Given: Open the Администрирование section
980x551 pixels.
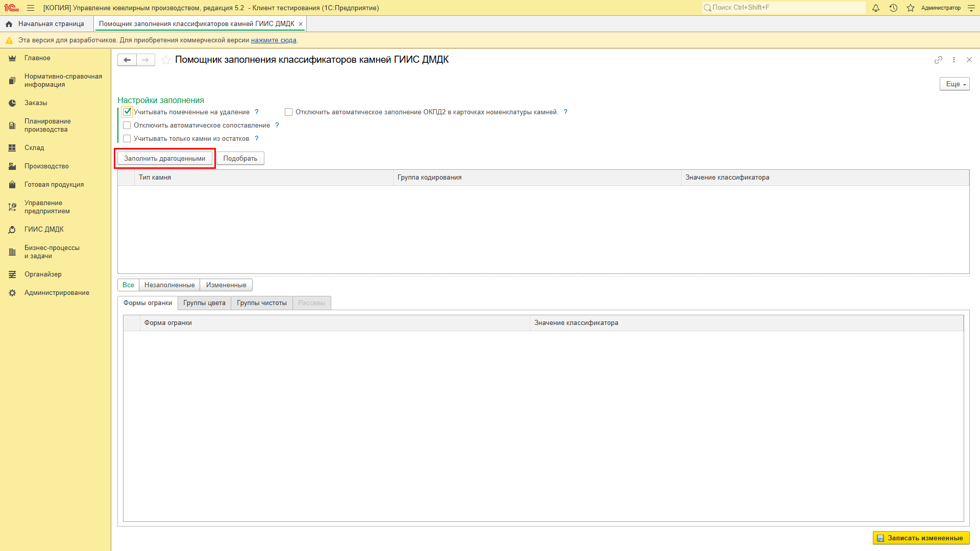Looking at the screenshot, I should [57, 293].
